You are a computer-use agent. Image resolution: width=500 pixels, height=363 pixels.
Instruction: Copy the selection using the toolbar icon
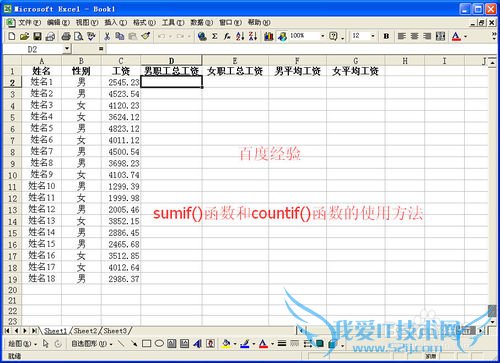[x=120, y=36]
